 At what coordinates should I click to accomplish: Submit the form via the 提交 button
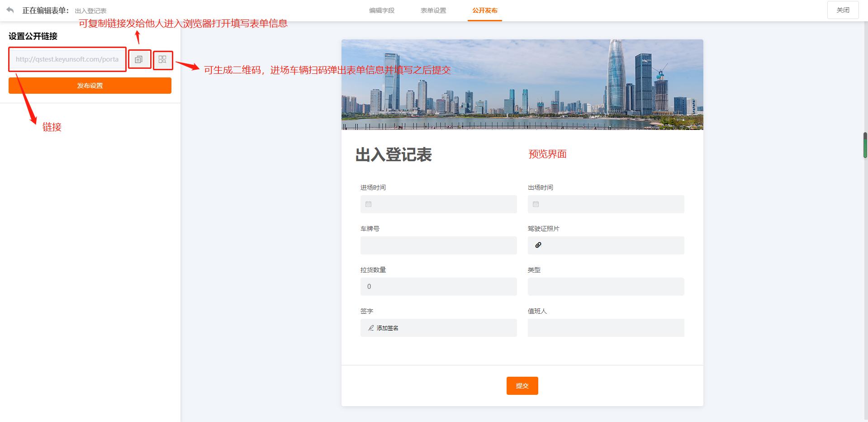[522, 385]
